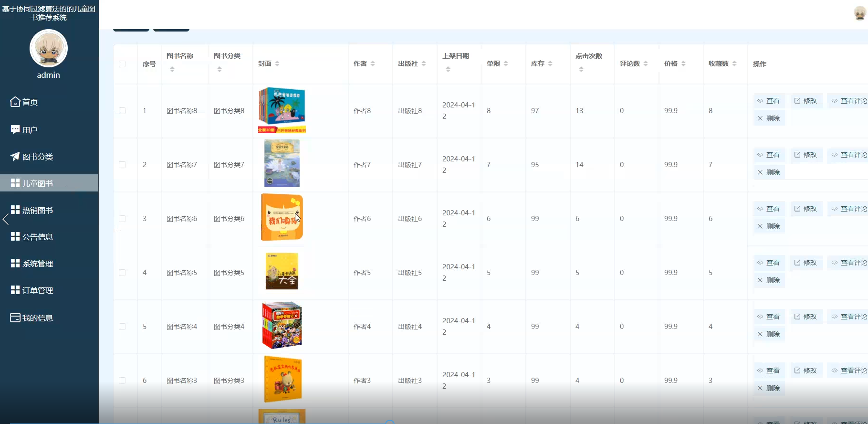Click 删除 button for 图书名称3
The image size is (868, 424).
pyautogui.click(x=769, y=388)
